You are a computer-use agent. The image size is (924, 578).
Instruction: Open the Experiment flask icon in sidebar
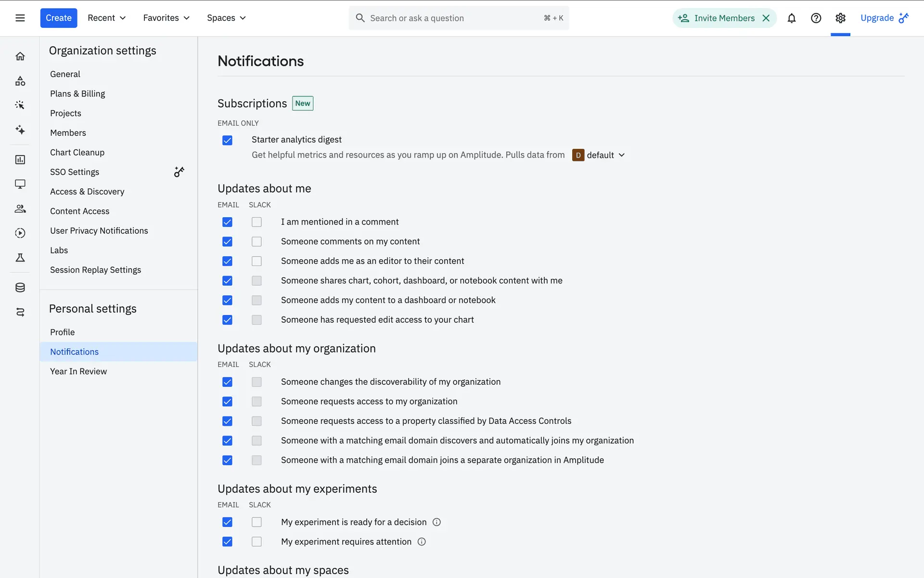[x=20, y=258]
